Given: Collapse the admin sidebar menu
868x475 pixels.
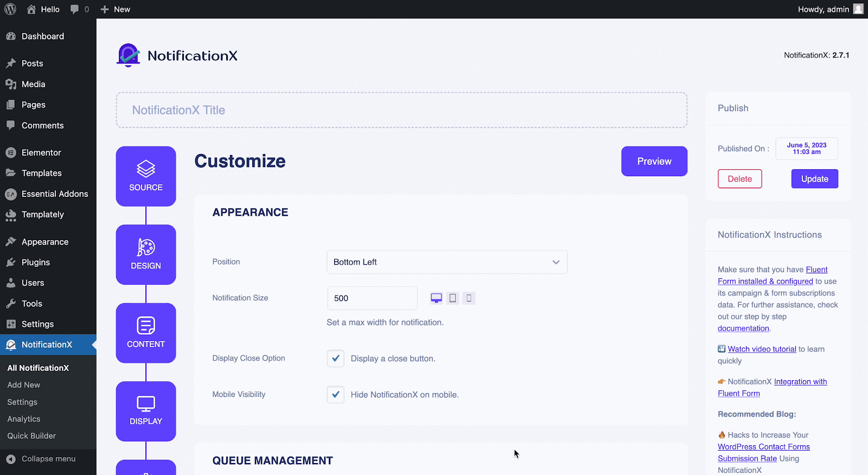Looking at the screenshot, I should pyautogui.click(x=41, y=459).
